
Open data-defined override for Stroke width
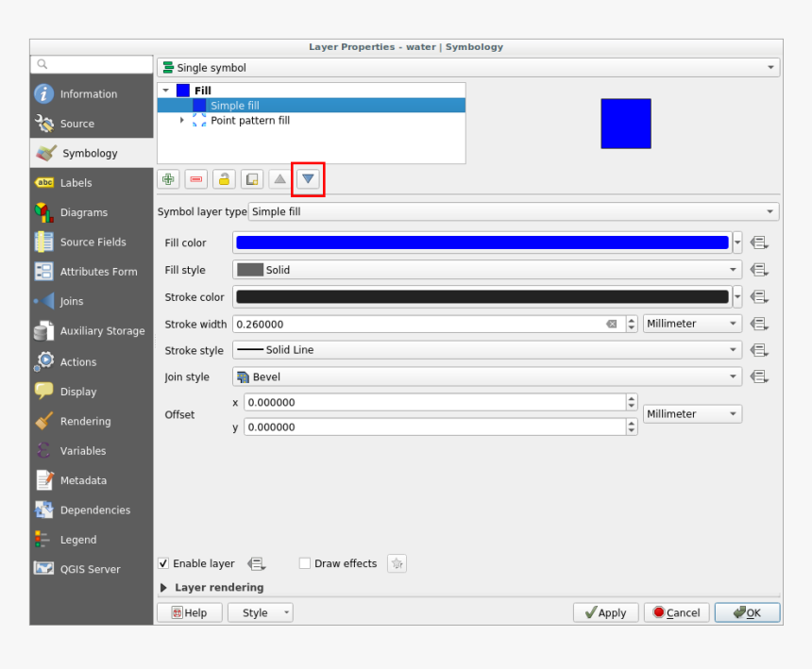(760, 324)
